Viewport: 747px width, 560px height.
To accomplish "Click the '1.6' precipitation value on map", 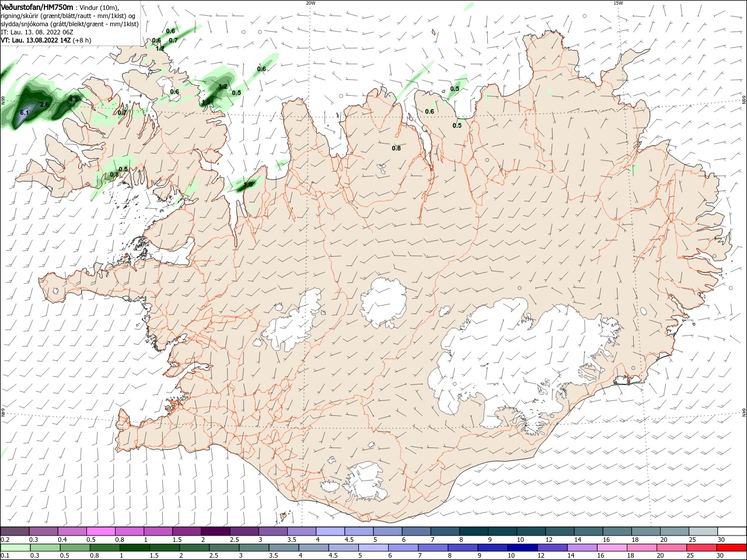I will click(248, 184).
